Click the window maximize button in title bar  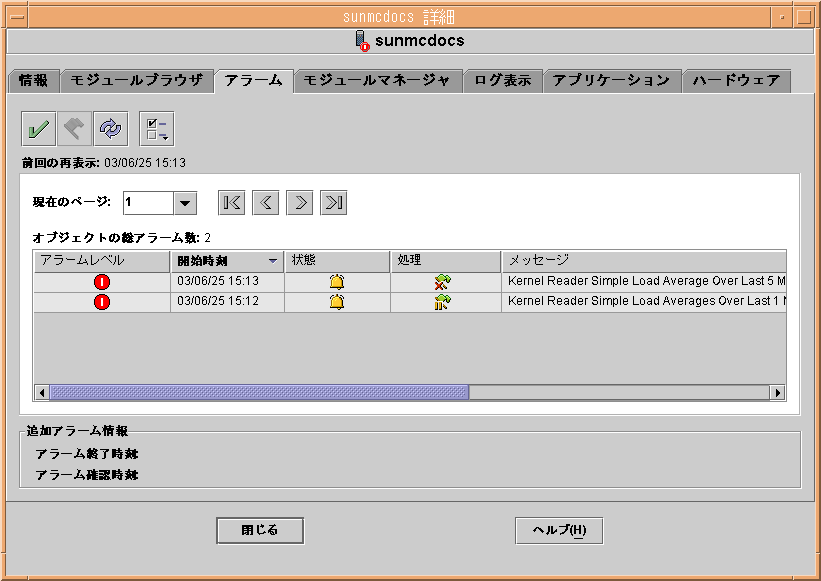click(x=804, y=17)
